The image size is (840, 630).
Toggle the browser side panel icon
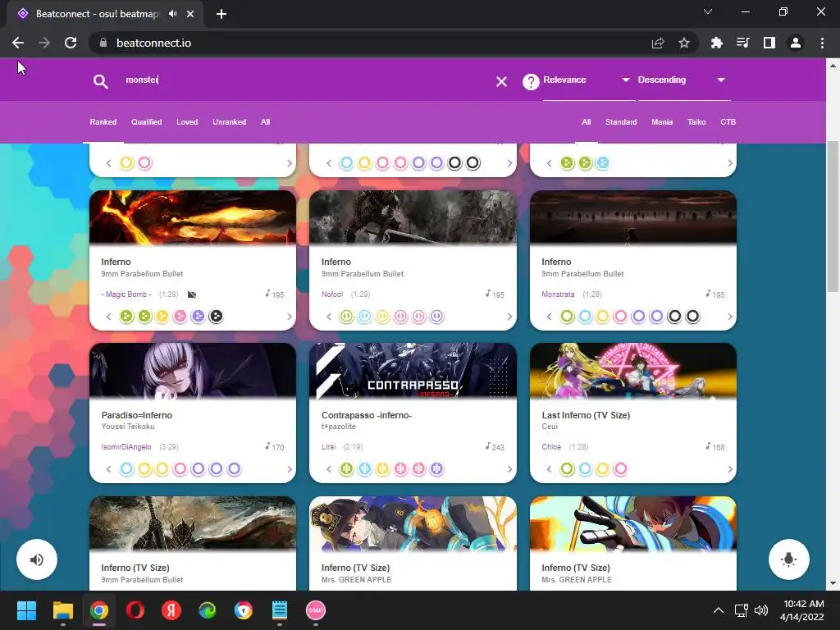coord(769,43)
